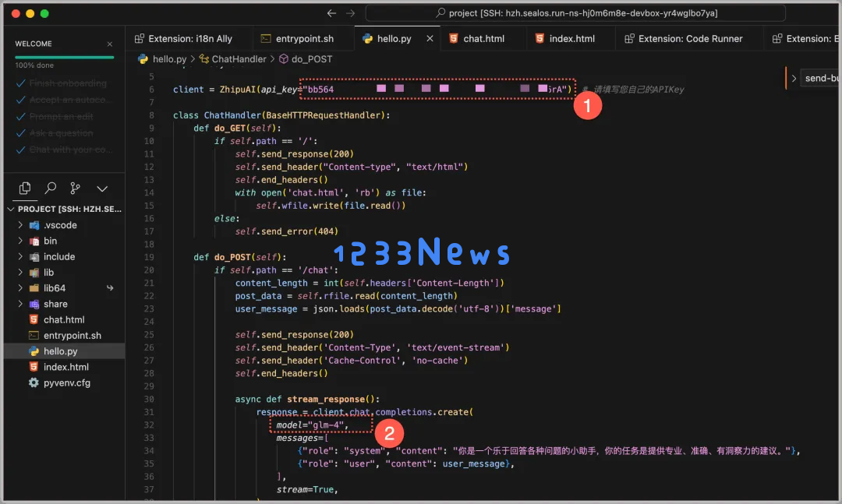Toggle the 'Prompt an edit' check item
The height and width of the screenshot is (504, 842).
click(55, 117)
